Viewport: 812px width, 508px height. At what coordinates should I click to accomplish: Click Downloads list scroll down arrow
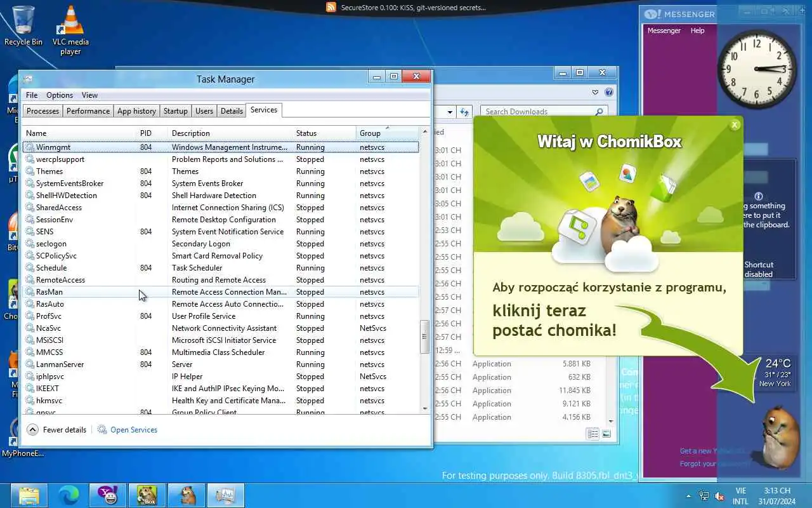(x=611, y=420)
